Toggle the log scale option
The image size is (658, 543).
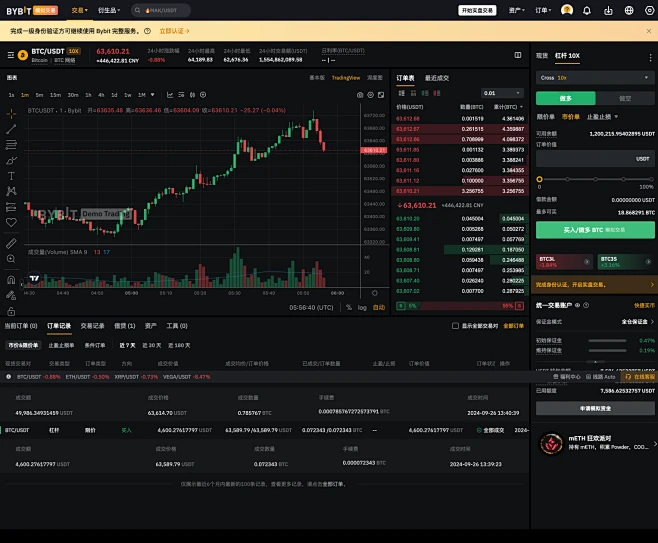(362, 308)
